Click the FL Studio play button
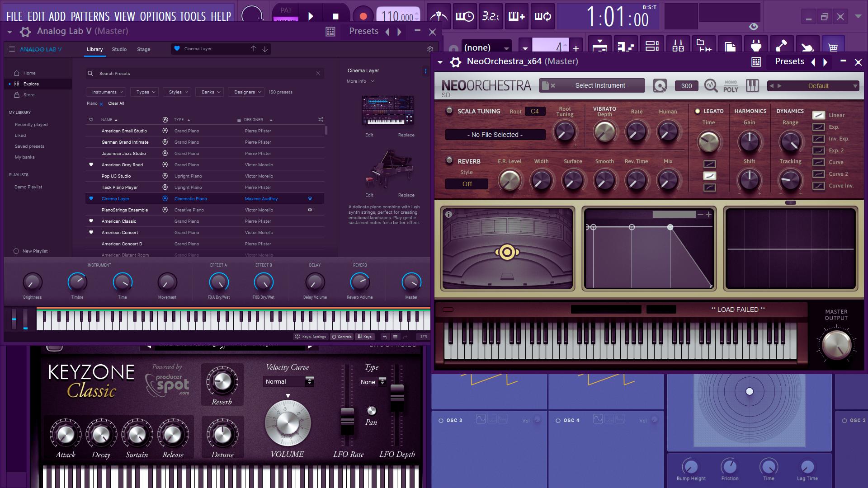 pyautogui.click(x=311, y=16)
